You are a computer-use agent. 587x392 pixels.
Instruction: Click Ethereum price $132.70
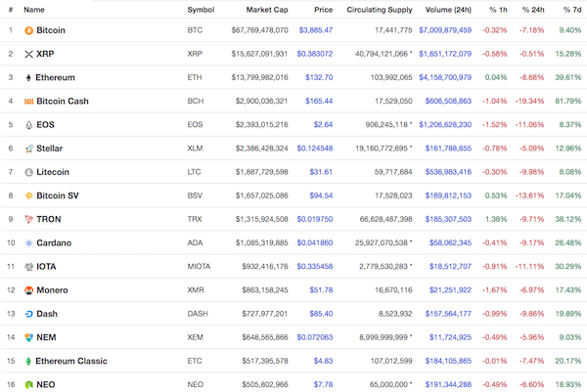coord(319,77)
